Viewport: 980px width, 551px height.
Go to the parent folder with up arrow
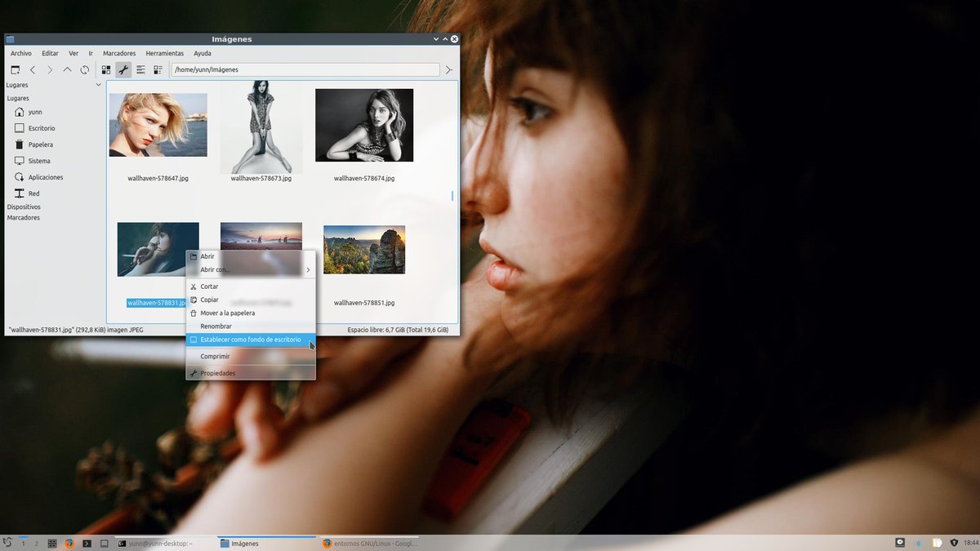(x=67, y=70)
